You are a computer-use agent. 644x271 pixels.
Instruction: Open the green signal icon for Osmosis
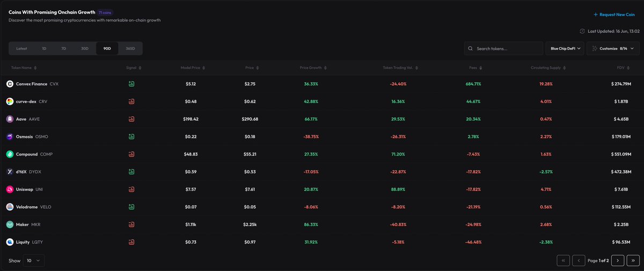click(131, 137)
